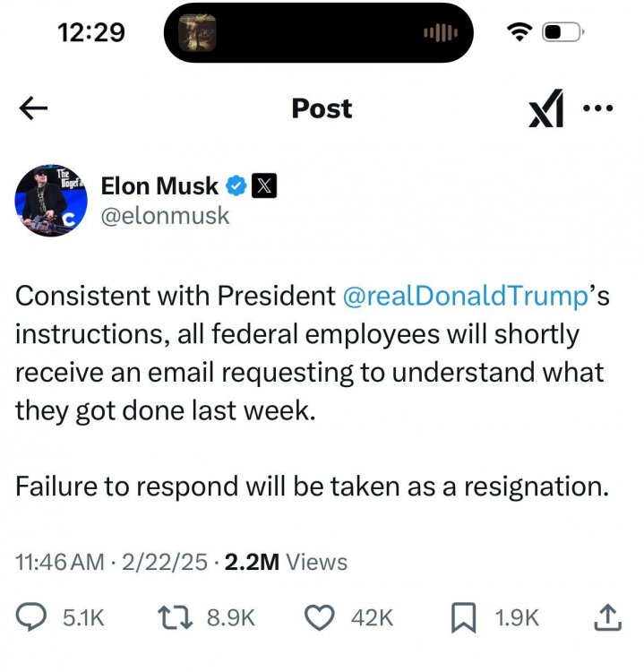The image size is (644, 672).
Task: Tap the blue verified checkmark badge
Action: click(x=236, y=185)
